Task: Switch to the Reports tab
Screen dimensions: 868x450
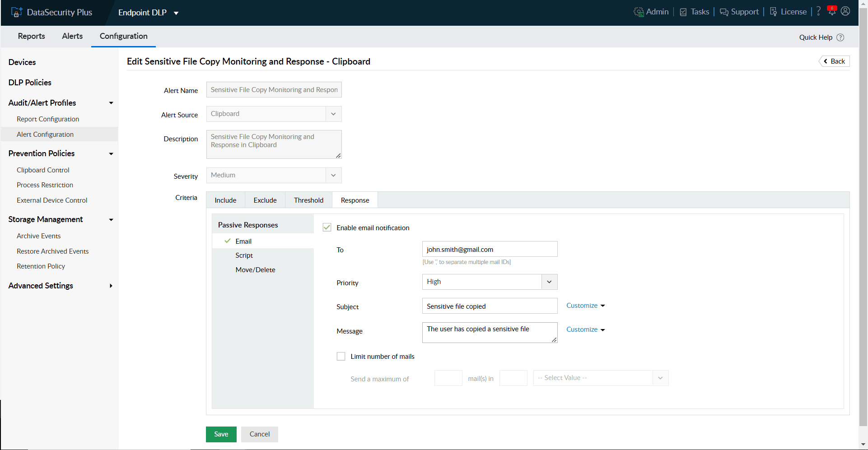Action: click(x=32, y=36)
